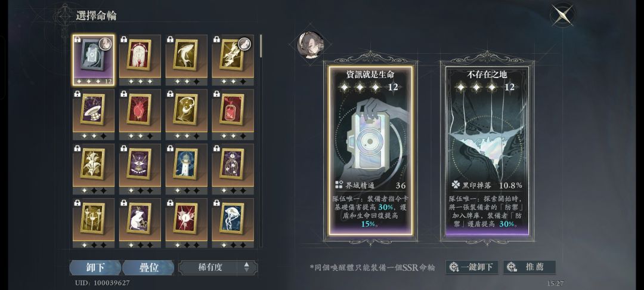Toggle the lock on the shark card
This screenshot has height=290, width=644.
170,39
